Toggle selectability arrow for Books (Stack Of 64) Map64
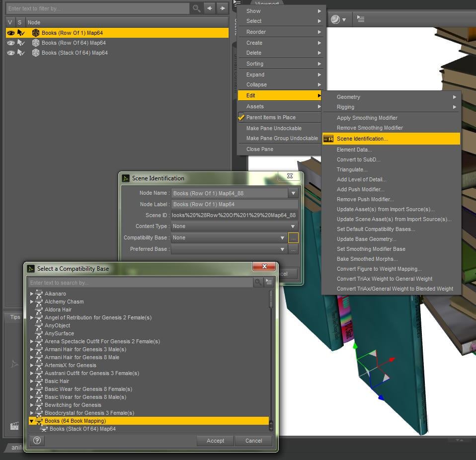This screenshot has width=476, height=460. point(21,53)
